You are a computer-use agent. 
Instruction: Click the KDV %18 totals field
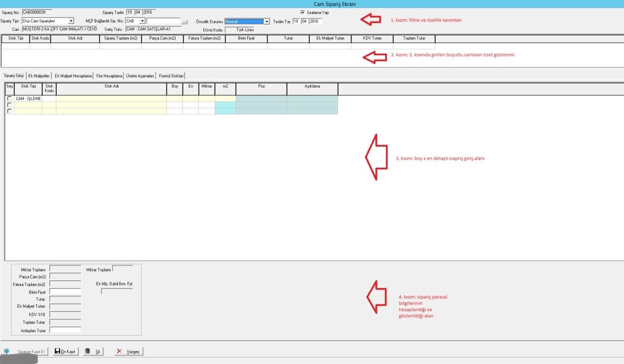point(65,314)
